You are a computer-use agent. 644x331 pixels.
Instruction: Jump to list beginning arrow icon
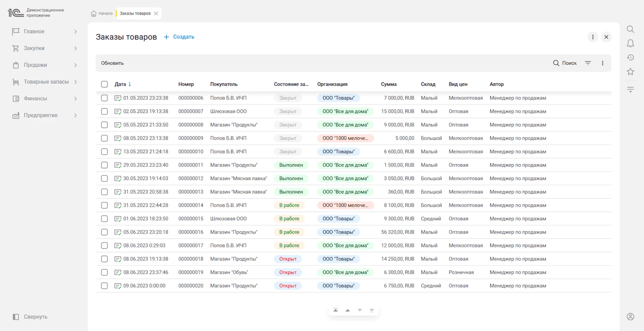click(x=336, y=310)
